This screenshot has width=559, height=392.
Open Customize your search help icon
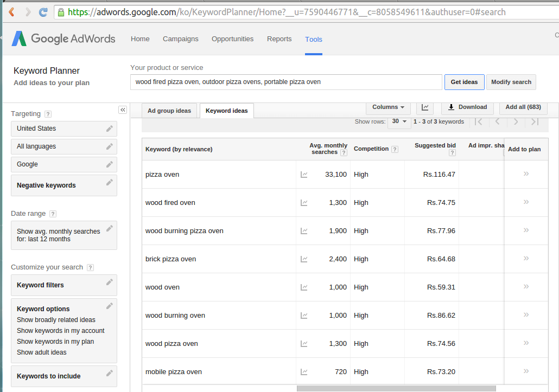(91, 267)
